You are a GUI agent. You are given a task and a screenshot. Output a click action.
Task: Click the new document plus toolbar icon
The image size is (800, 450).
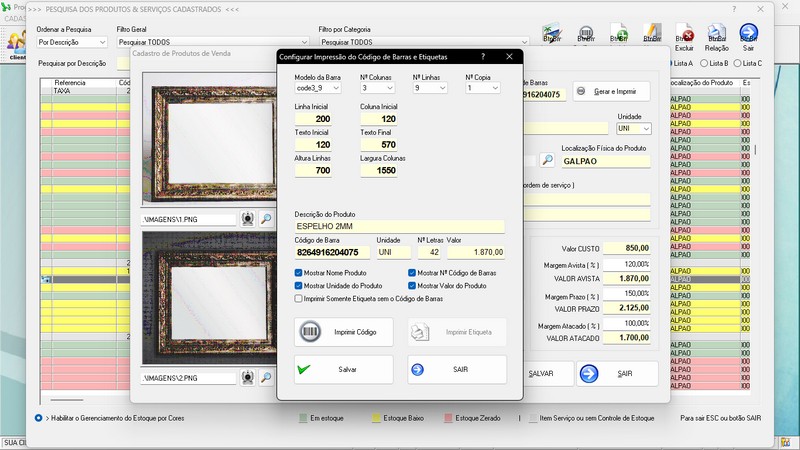pyautogui.click(x=618, y=32)
